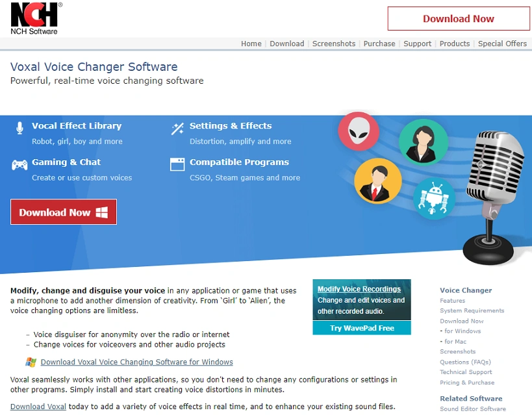
Task: Click the large vintage microphone image
Action: pos(494,197)
